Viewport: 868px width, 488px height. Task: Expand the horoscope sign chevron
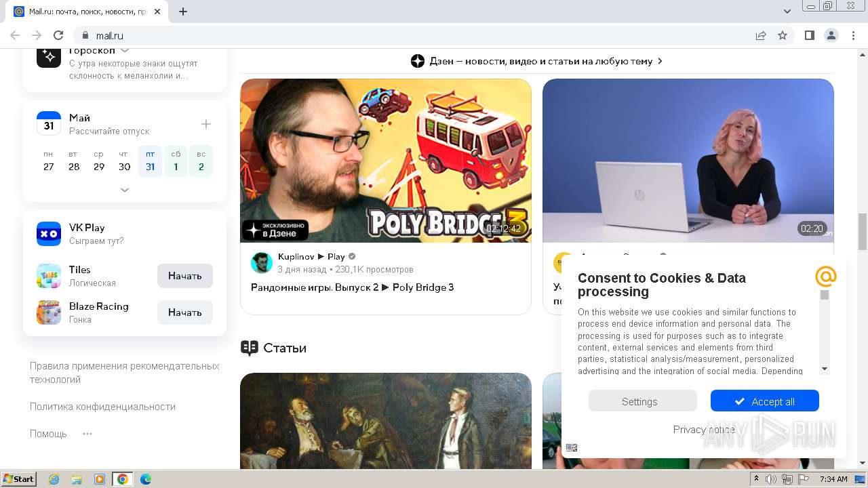[x=125, y=51]
